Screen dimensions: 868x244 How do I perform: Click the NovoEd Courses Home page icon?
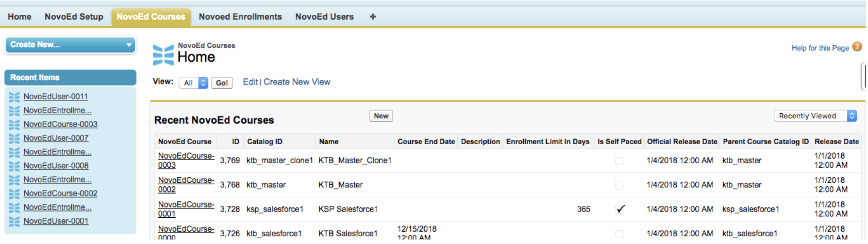pyautogui.click(x=163, y=55)
